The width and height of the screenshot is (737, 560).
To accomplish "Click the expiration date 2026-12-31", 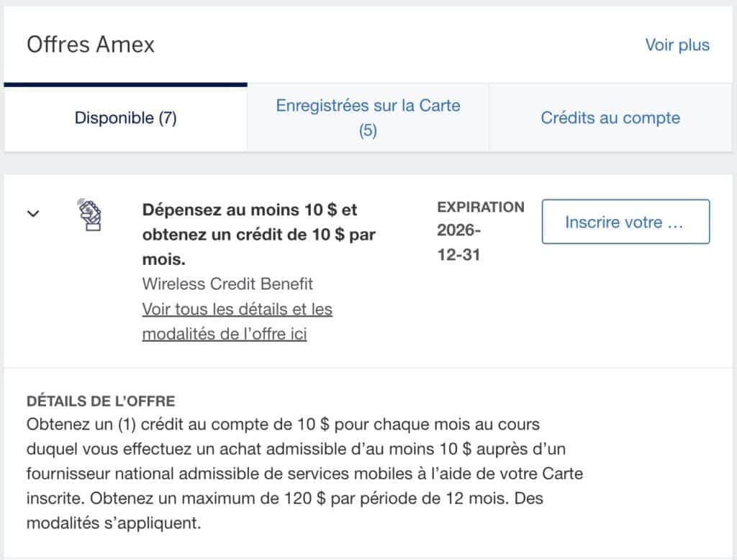I will (x=455, y=235).
